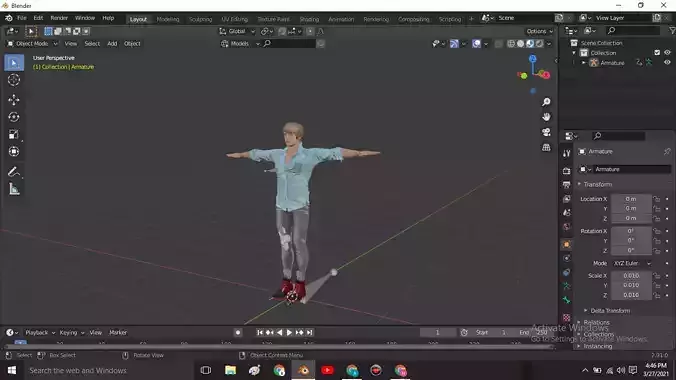Open the Bone properties tab
Screen dimensions: 676x380
566,300
